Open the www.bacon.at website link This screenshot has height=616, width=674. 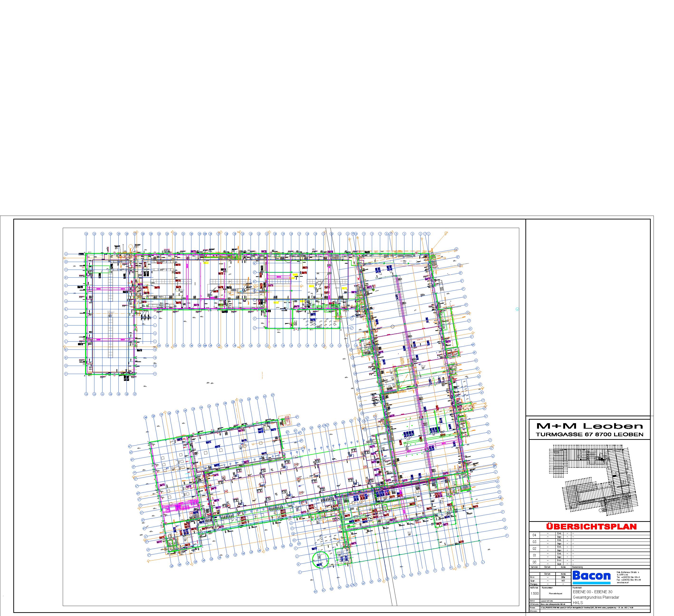click(623, 582)
